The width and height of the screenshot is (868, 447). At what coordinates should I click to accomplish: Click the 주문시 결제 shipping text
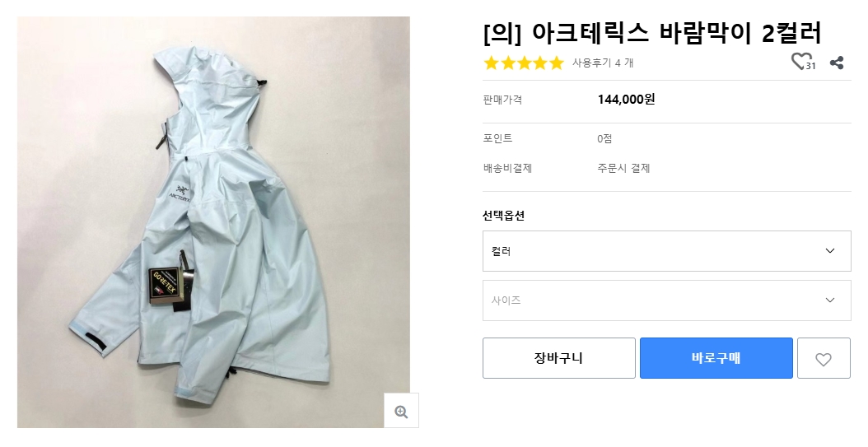623,168
